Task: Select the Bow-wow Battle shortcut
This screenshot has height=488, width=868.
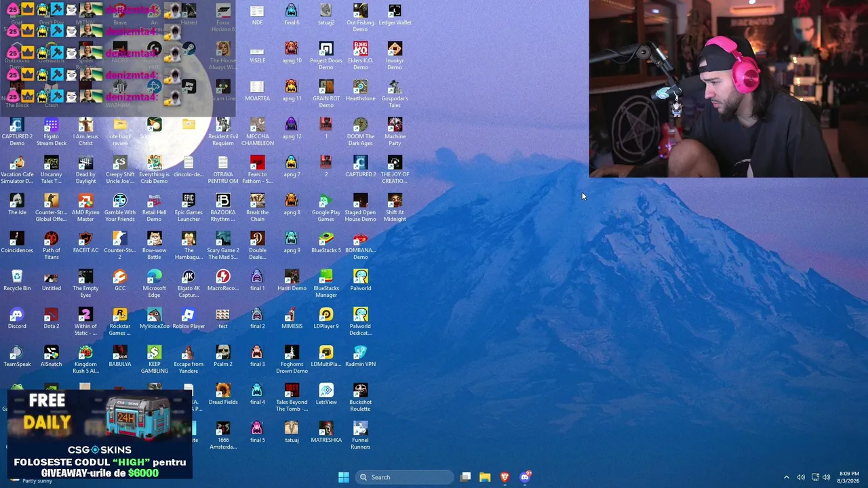Action: (154, 246)
